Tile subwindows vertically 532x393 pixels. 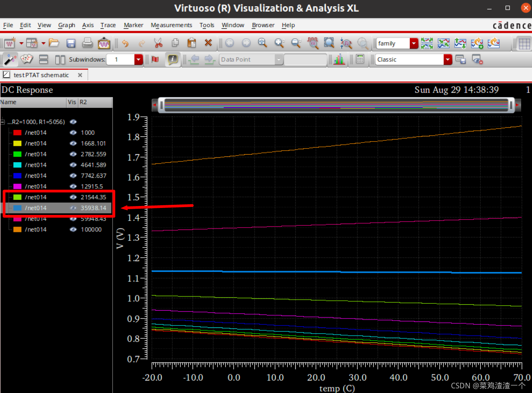[60, 59]
